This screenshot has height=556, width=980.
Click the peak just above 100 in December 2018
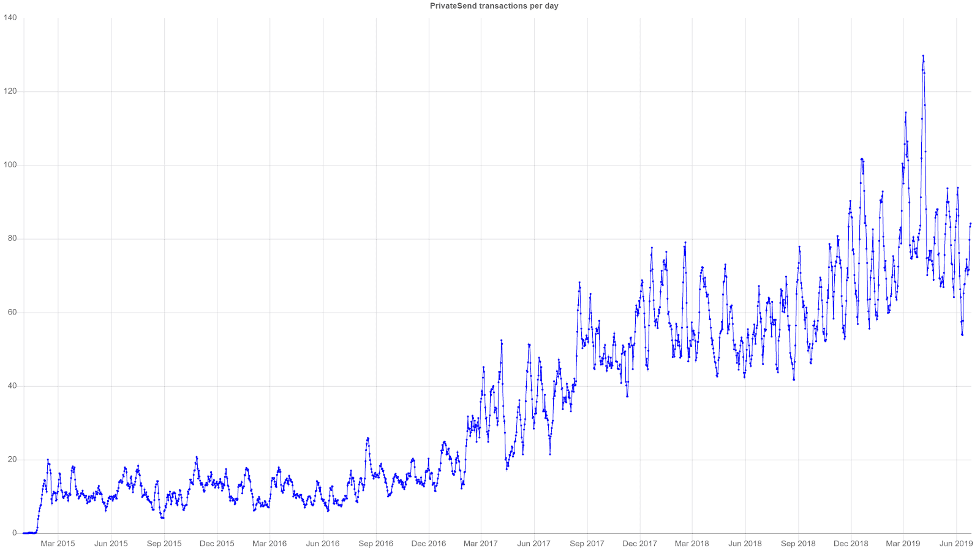point(861,159)
